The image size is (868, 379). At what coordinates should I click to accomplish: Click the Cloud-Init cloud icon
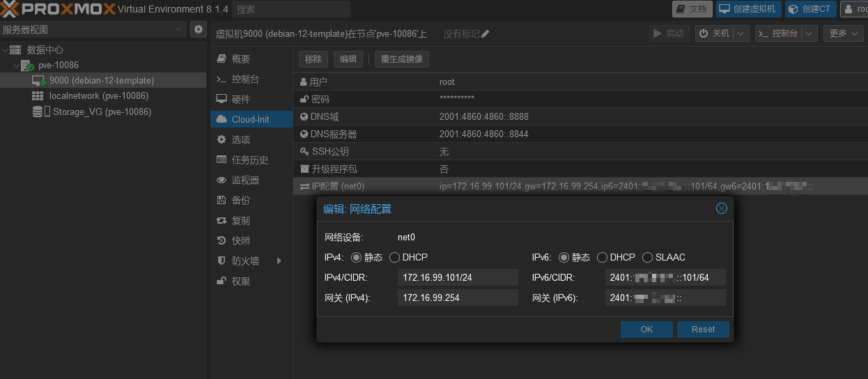222,119
